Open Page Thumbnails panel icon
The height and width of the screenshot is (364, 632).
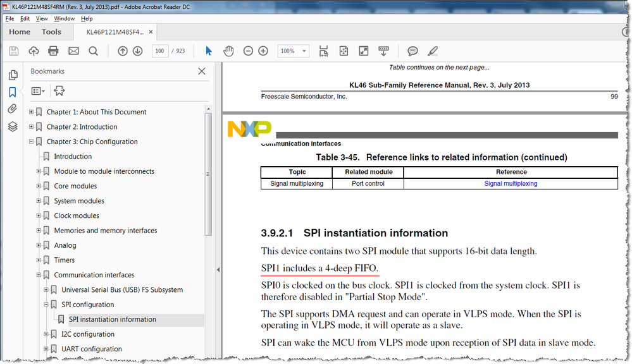pyautogui.click(x=13, y=75)
